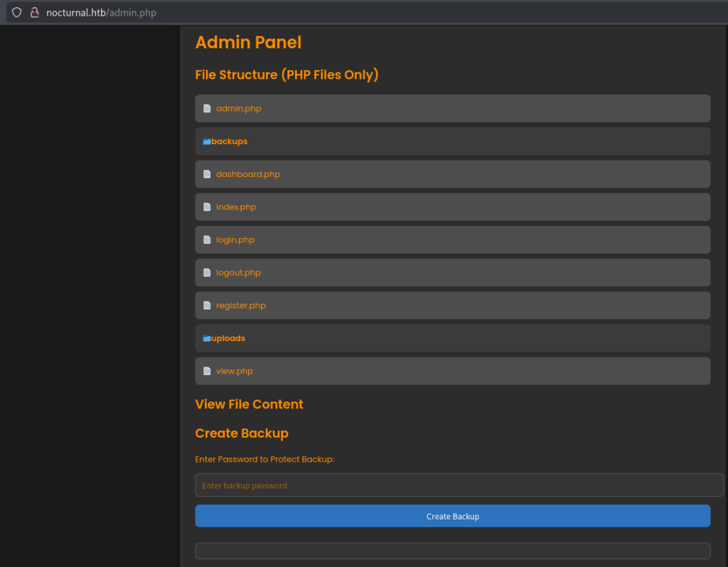Open the admin.php file link
This screenshot has width=728, height=567.
tap(239, 109)
